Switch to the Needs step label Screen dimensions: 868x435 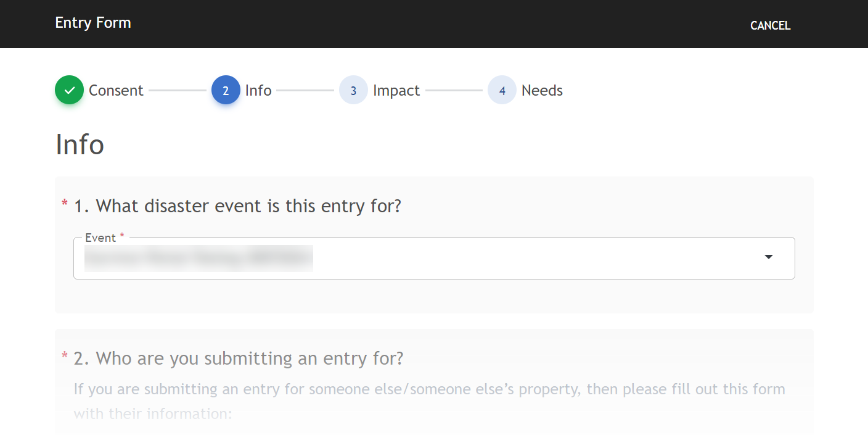point(542,91)
